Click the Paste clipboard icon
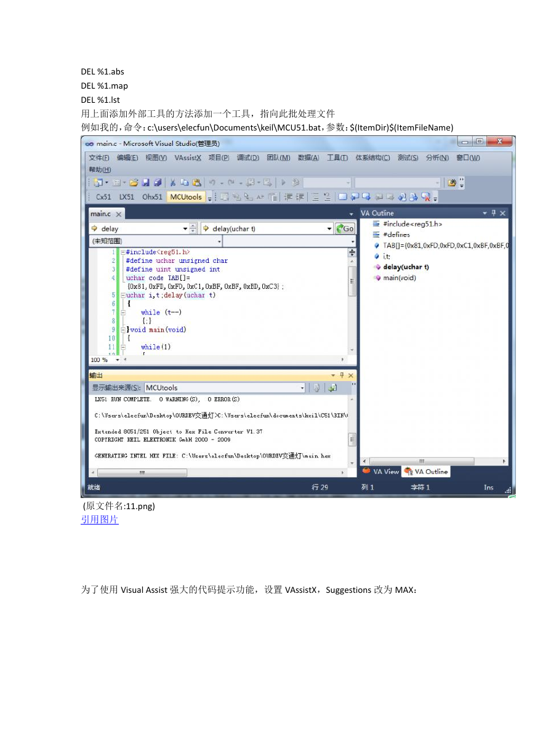This screenshot has width=535, height=756. (196, 183)
